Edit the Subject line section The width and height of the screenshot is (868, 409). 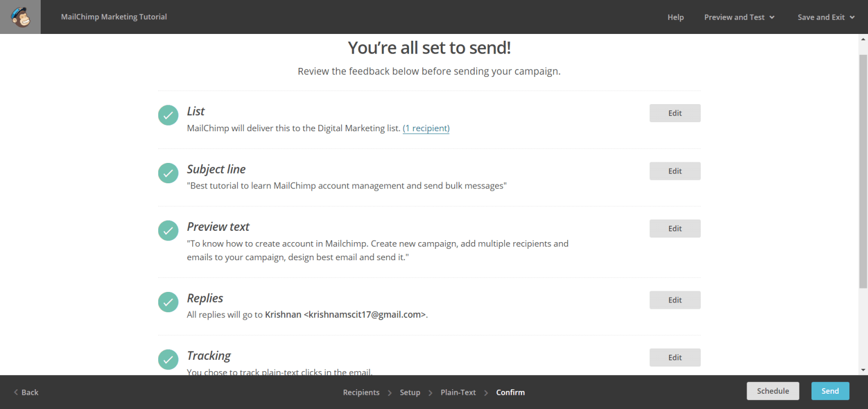[675, 171]
